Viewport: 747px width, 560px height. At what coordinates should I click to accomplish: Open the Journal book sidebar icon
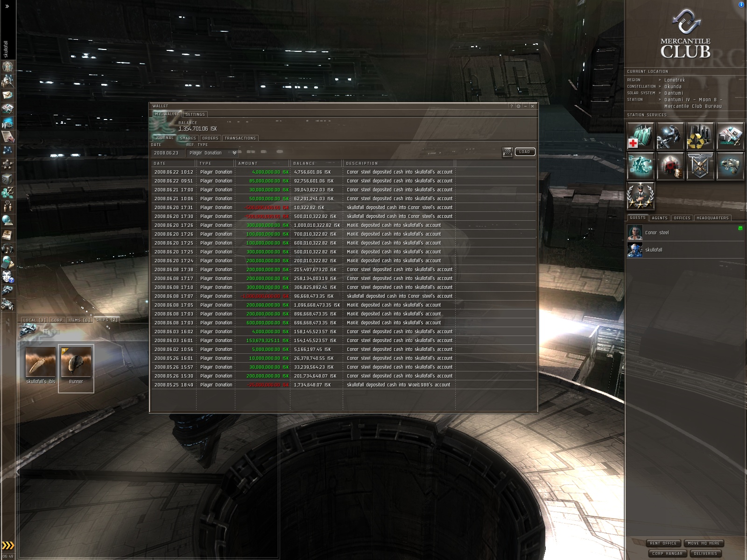click(x=7, y=234)
